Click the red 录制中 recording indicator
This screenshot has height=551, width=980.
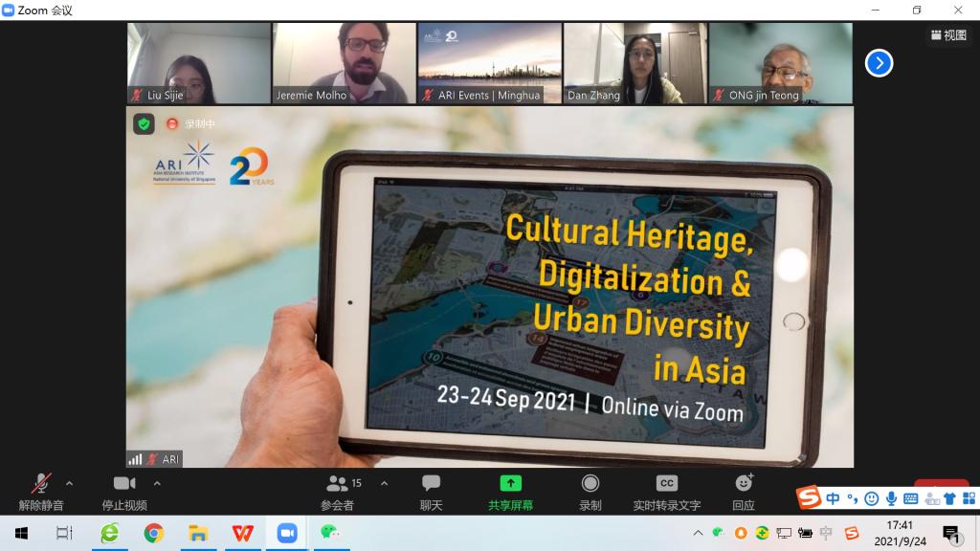[x=189, y=123]
